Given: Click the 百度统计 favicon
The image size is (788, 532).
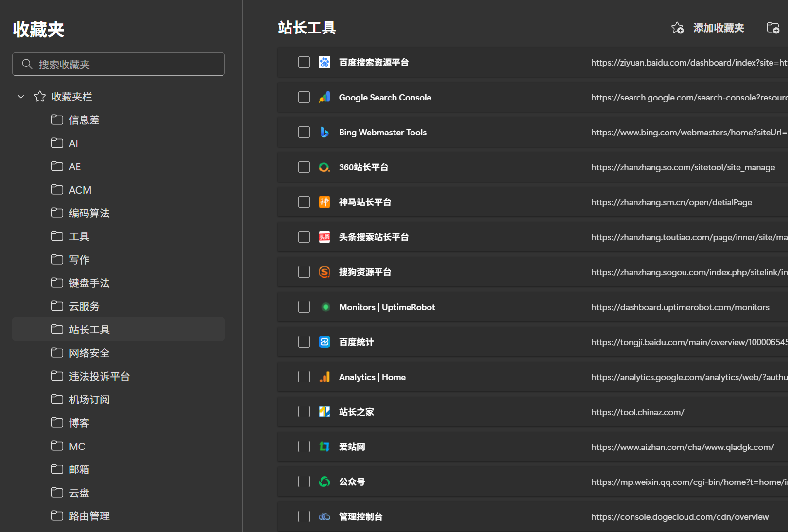Looking at the screenshot, I should [x=325, y=342].
